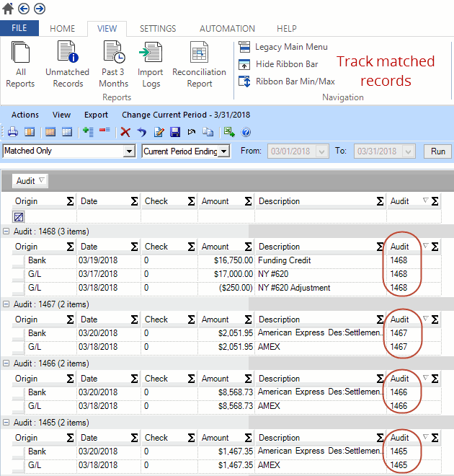Click the Run button

[437, 151]
